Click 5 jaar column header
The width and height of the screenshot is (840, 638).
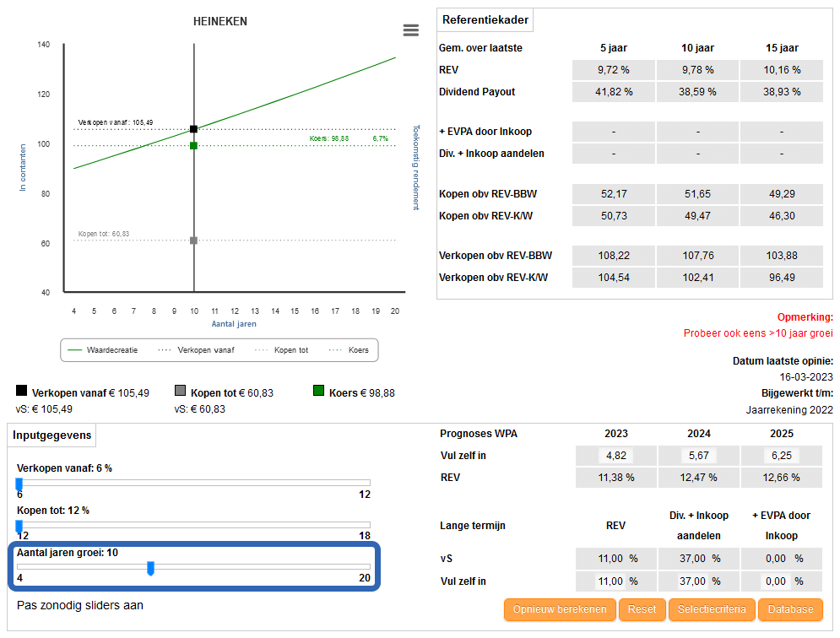[x=614, y=47]
